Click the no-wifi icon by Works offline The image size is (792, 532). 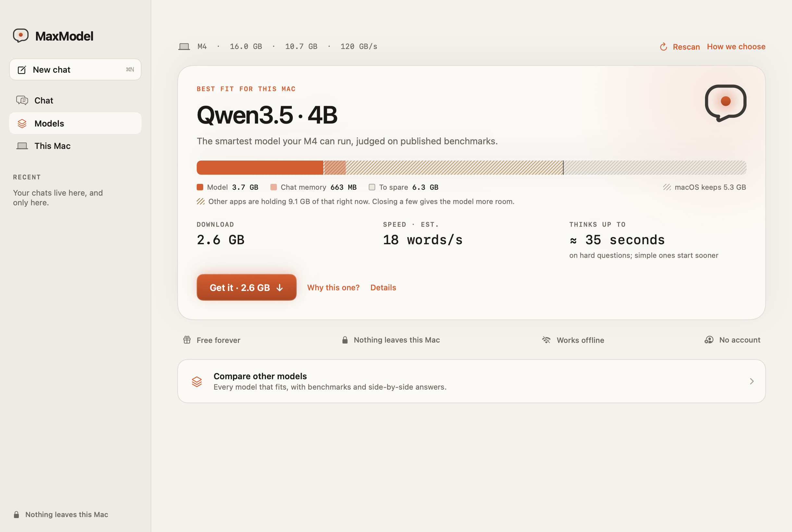pyautogui.click(x=546, y=340)
